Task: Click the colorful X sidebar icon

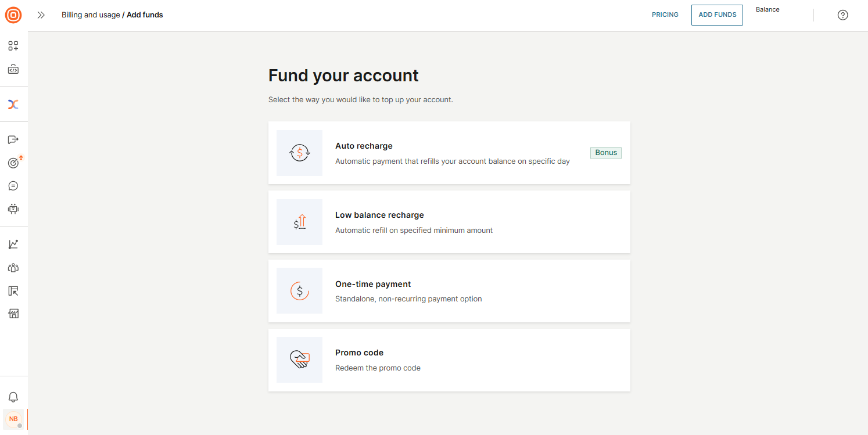Action: coord(13,104)
